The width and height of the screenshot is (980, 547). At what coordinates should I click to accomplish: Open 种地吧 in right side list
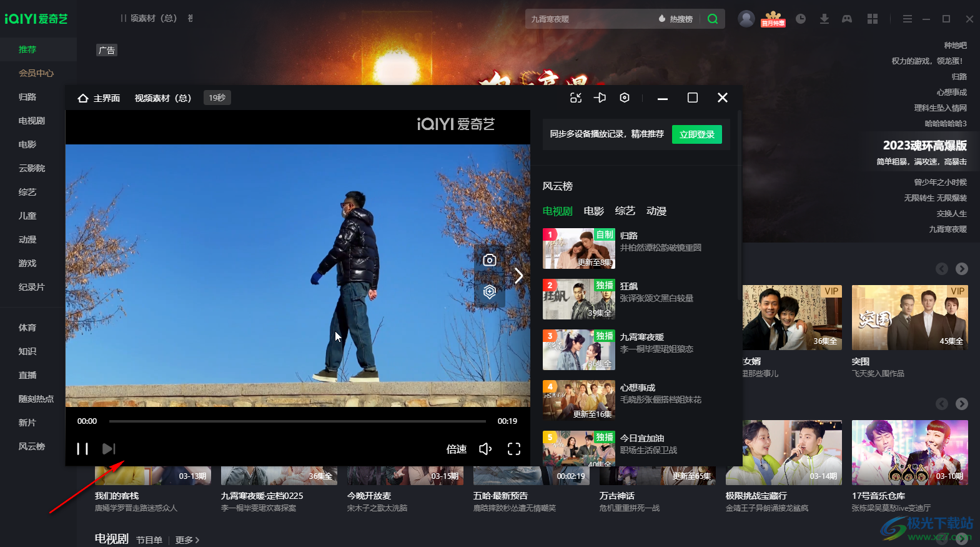pyautogui.click(x=955, y=46)
